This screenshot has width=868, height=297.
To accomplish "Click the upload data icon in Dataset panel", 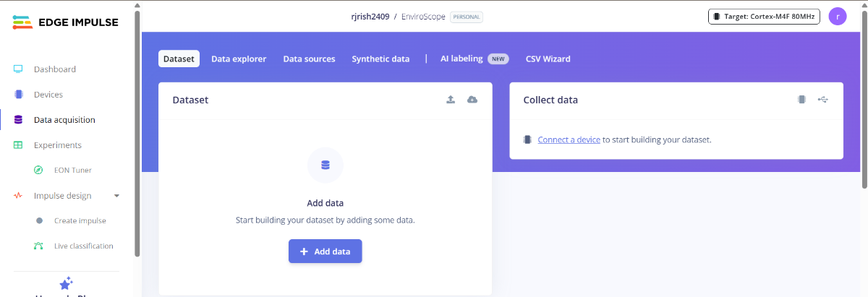I will tap(451, 100).
